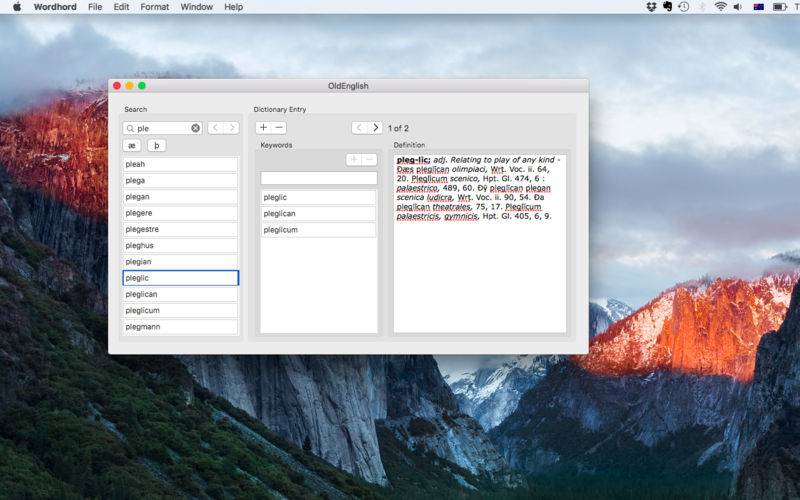
Task: Remove keyword using the Keywords minus button
Action: [x=370, y=160]
